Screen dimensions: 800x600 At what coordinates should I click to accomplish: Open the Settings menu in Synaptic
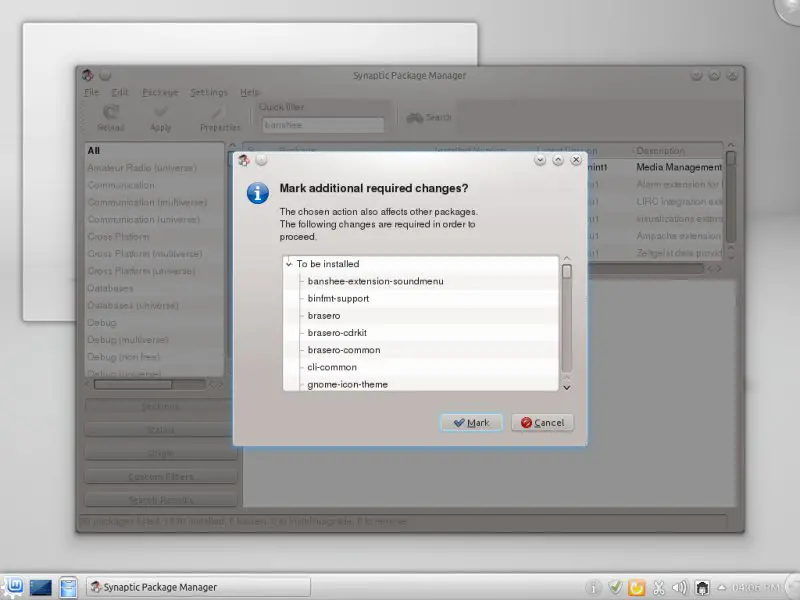(x=209, y=92)
